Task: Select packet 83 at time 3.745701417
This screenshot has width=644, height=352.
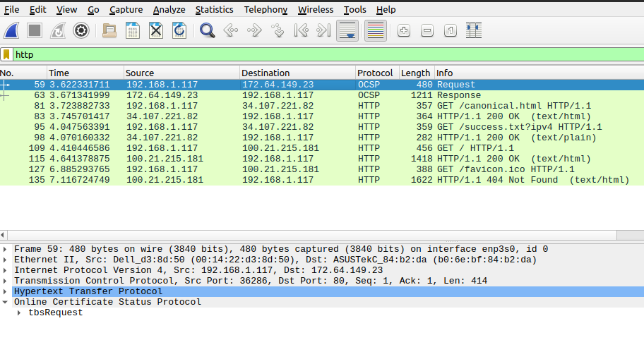Action: tap(322, 116)
